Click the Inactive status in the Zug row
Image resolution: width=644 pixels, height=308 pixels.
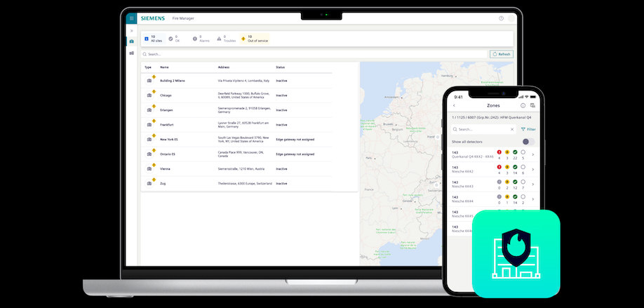point(281,184)
